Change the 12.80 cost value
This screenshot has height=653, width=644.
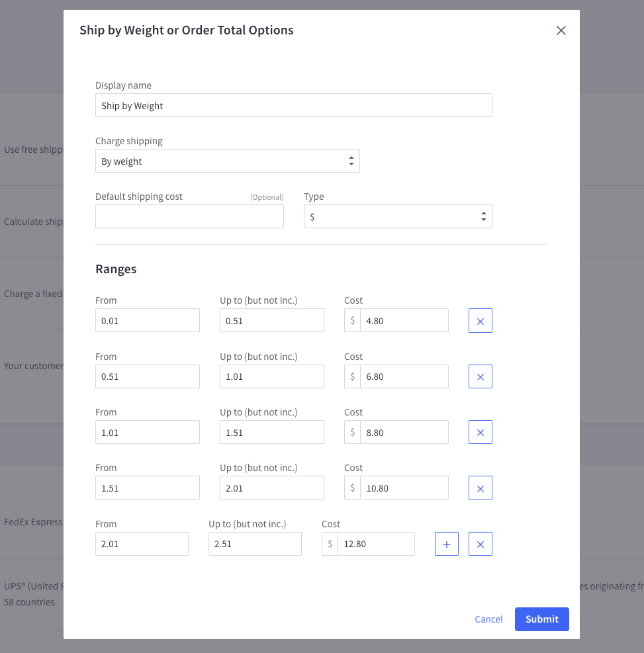[x=376, y=544]
